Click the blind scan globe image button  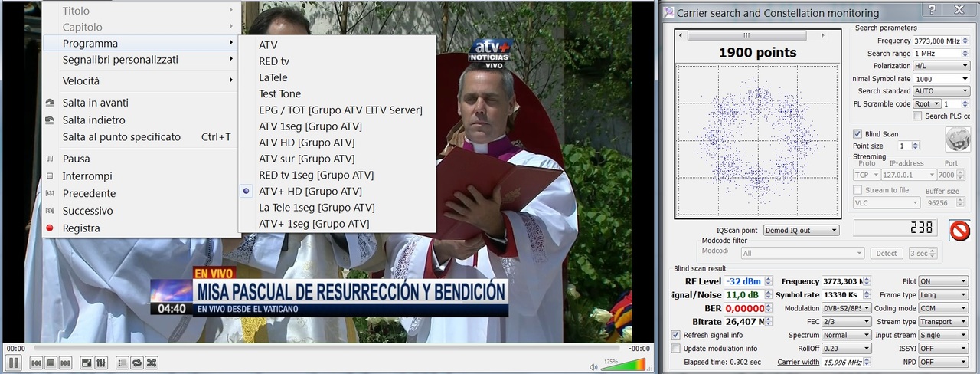[957, 139]
